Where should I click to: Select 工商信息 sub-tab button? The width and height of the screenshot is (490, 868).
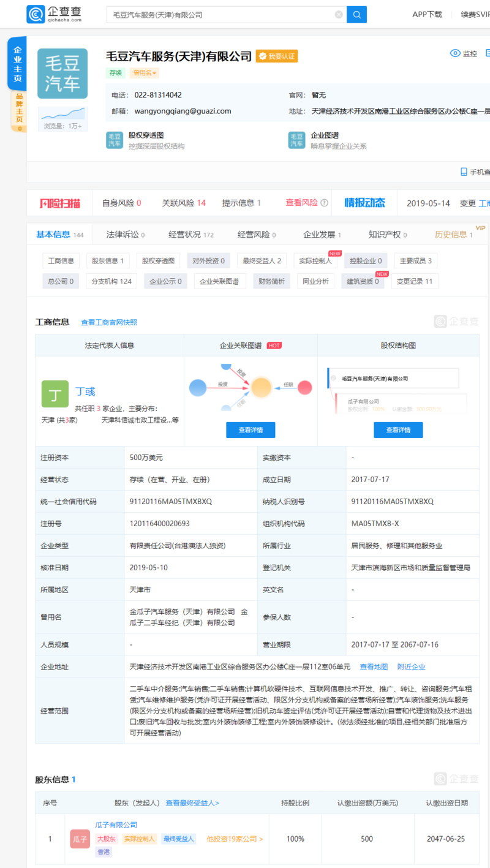[x=61, y=261]
